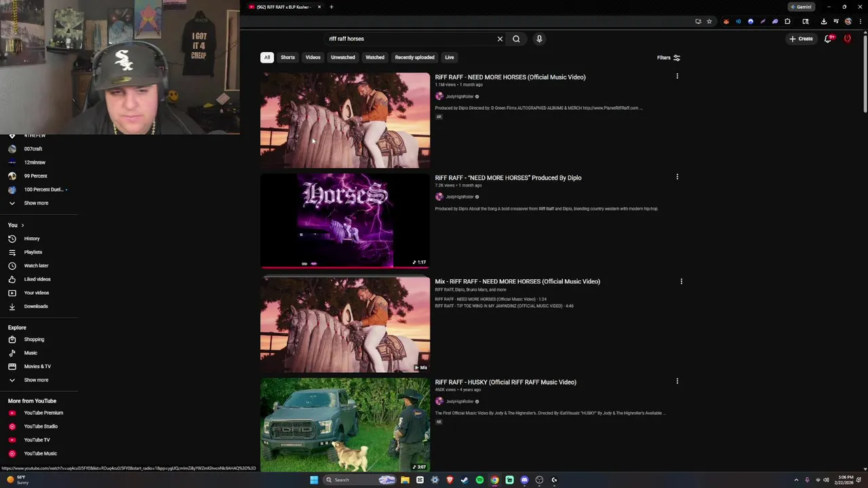Open the Gemini button in title bar
Screen dimensions: 868x488
tap(801, 7)
